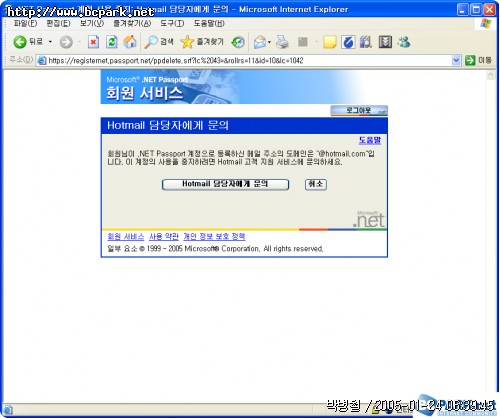The height and width of the screenshot is (418, 500).
Task: Open the 도움말(H) menu
Action: (209, 23)
